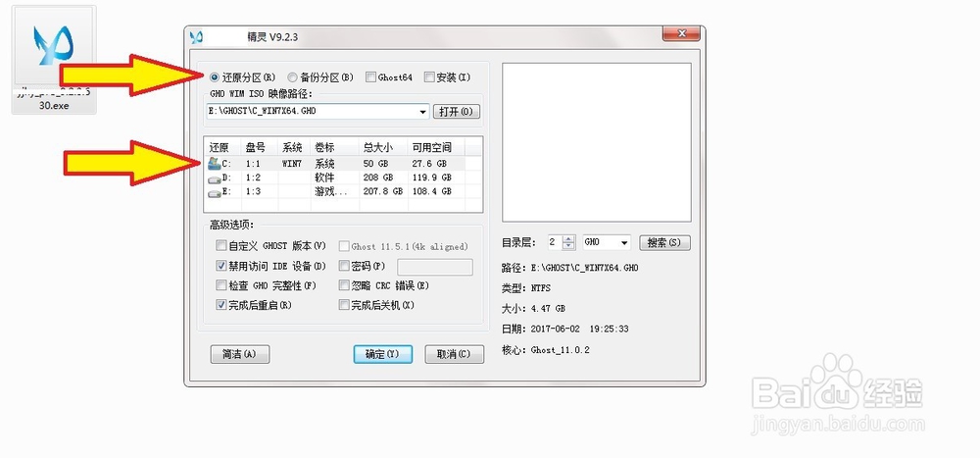Viewport: 980px width, 458px height.
Task: Open the GHO image path dropdown
Action: click(423, 112)
